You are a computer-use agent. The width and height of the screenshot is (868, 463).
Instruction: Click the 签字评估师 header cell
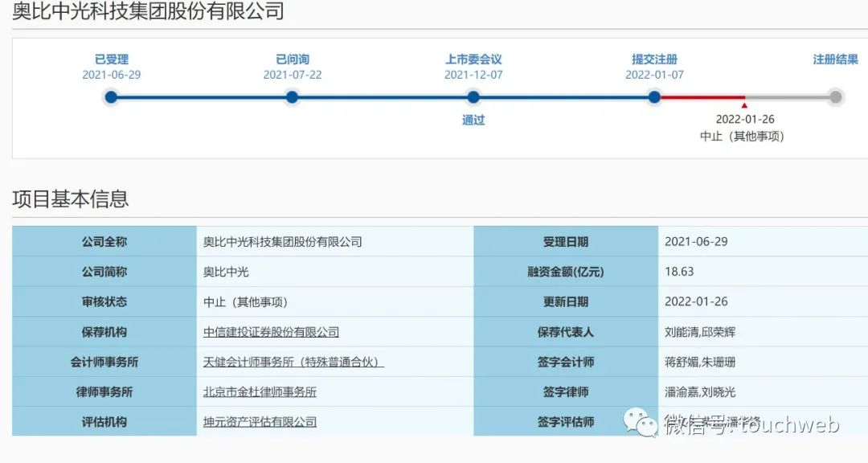(566, 421)
